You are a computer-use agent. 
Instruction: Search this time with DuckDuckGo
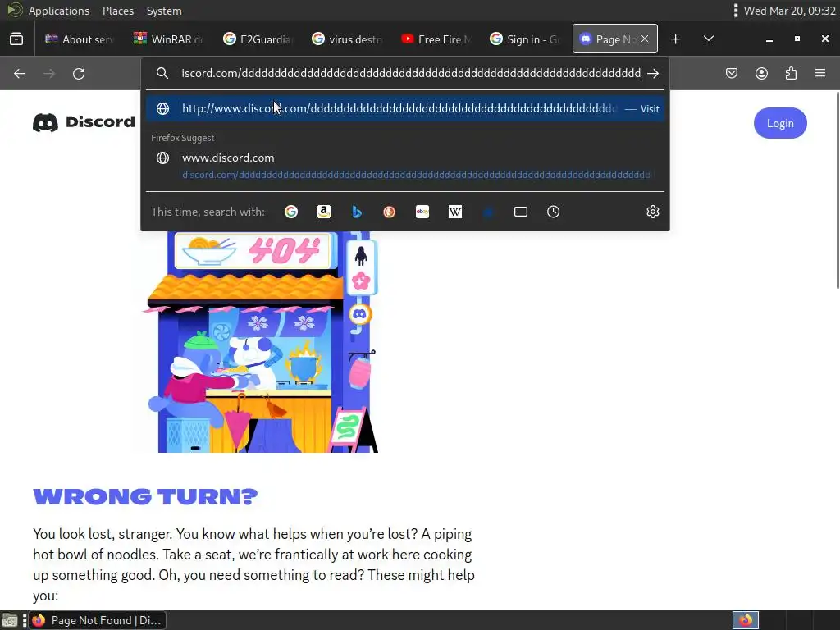point(390,212)
